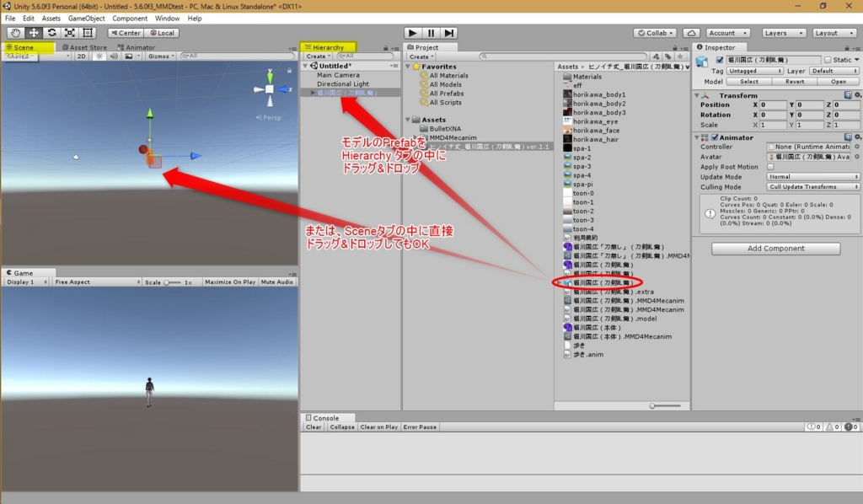Toggle Apply Root Motion checkbox

click(770, 167)
